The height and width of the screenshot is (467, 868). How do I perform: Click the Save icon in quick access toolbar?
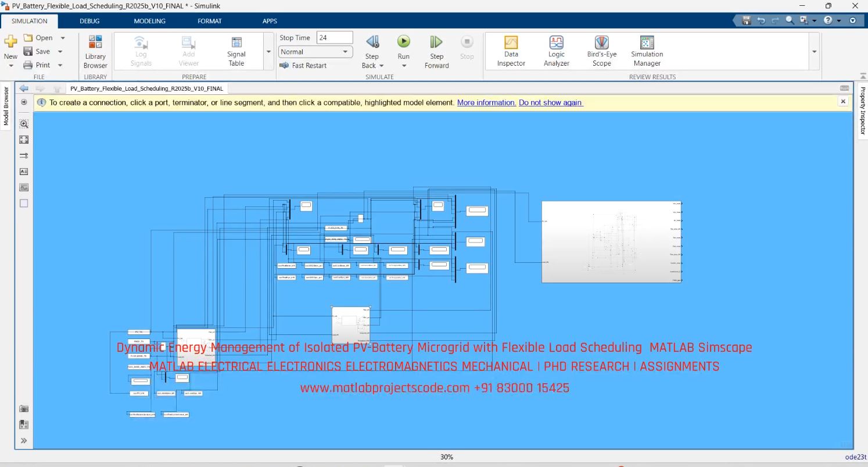point(747,20)
